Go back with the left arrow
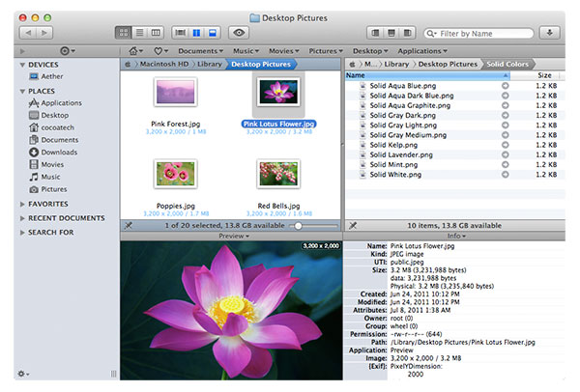 point(28,33)
